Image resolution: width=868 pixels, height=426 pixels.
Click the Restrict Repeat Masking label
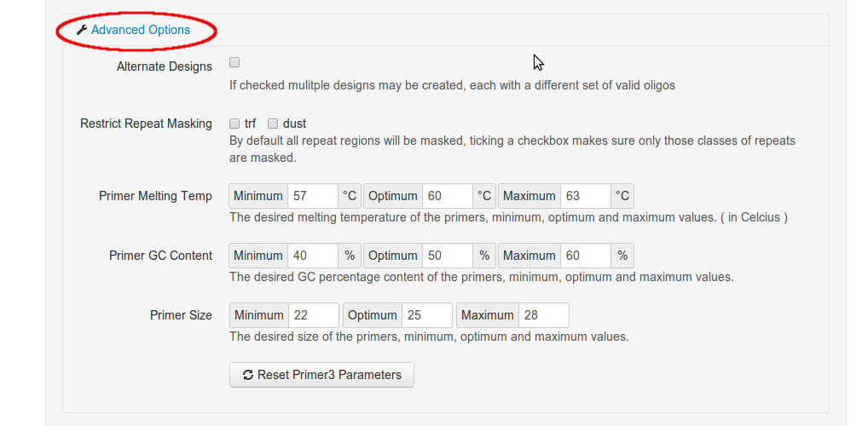pyautogui.click(x=146, y=124)
